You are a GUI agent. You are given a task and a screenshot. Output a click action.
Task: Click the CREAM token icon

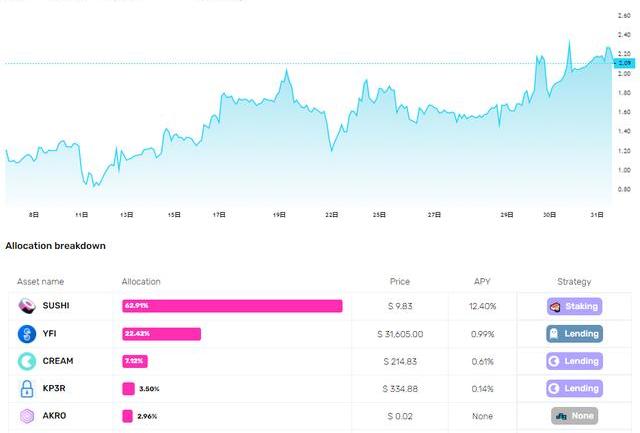[27, 360]
